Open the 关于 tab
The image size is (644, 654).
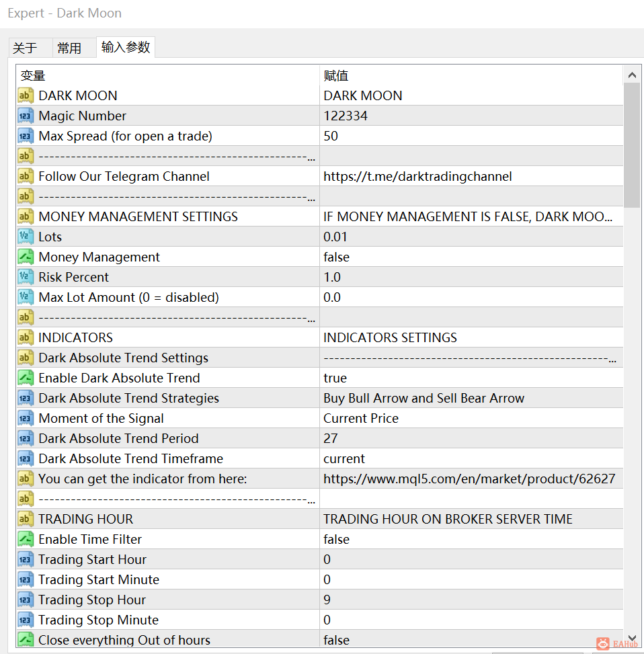point(25,48)
